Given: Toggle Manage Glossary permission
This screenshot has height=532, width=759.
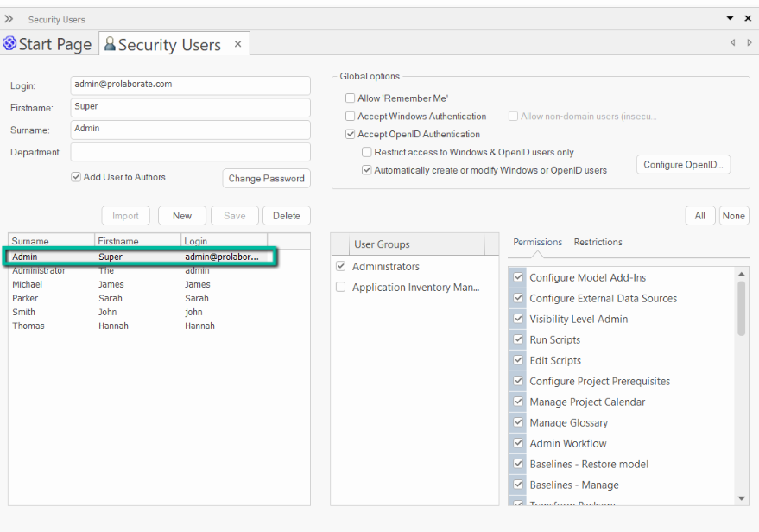Looking at the screenshot, I should 518,422.
